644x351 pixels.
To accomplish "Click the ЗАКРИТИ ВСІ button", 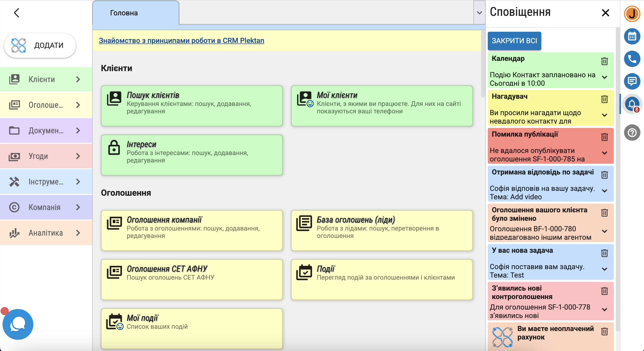I will (514, 41).
